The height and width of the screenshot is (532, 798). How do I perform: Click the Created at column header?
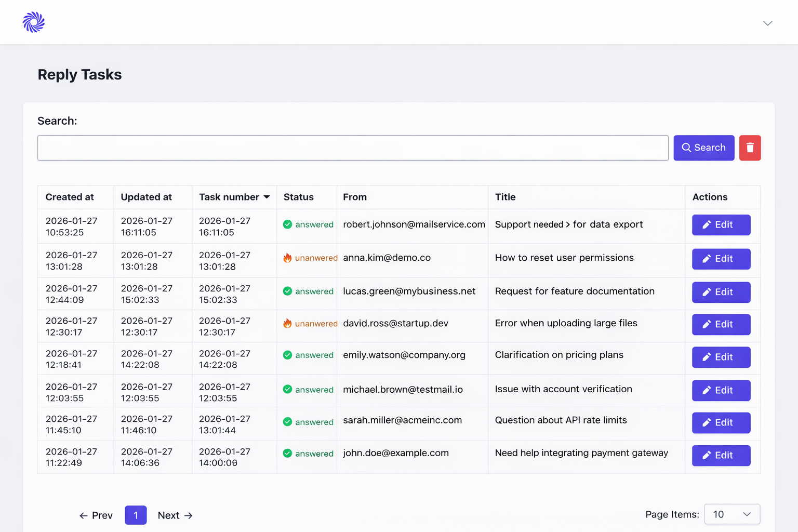70,197
